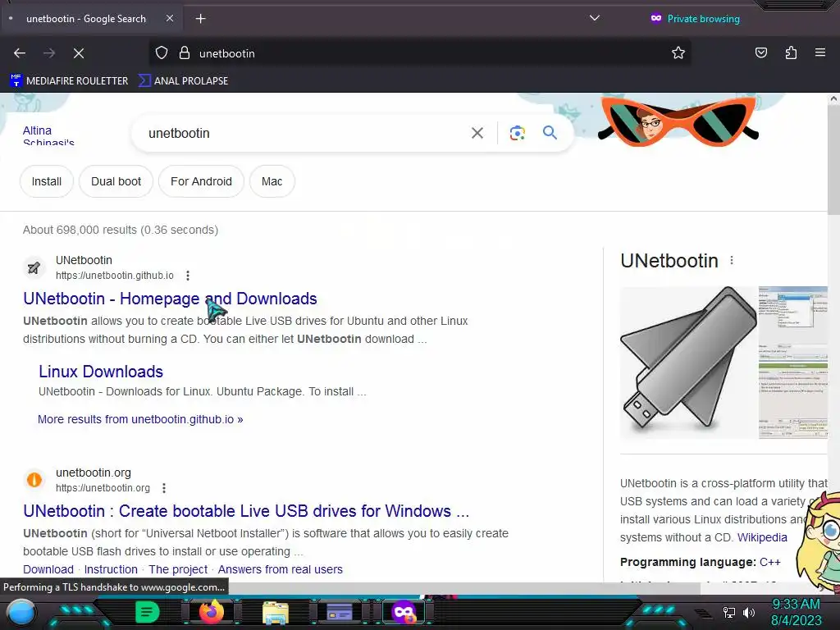
Task: Click the https://unetbootin.org URL text
Action: coord(103,488)
